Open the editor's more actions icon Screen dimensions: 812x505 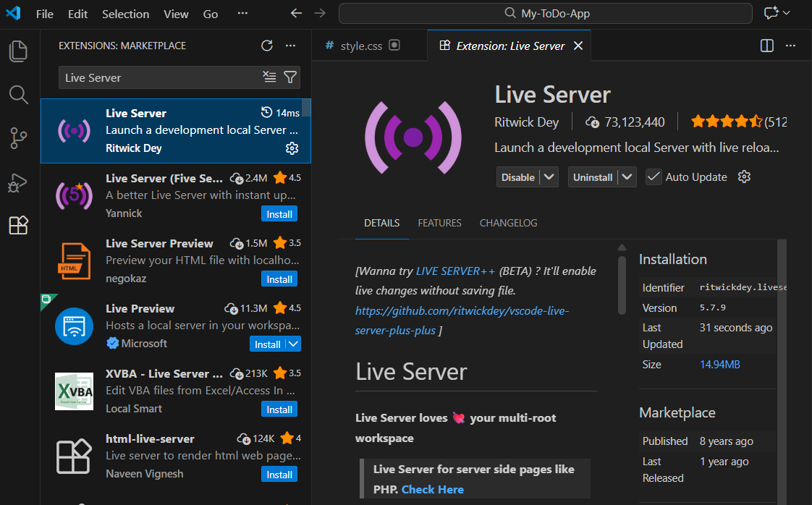coord(791,45)
